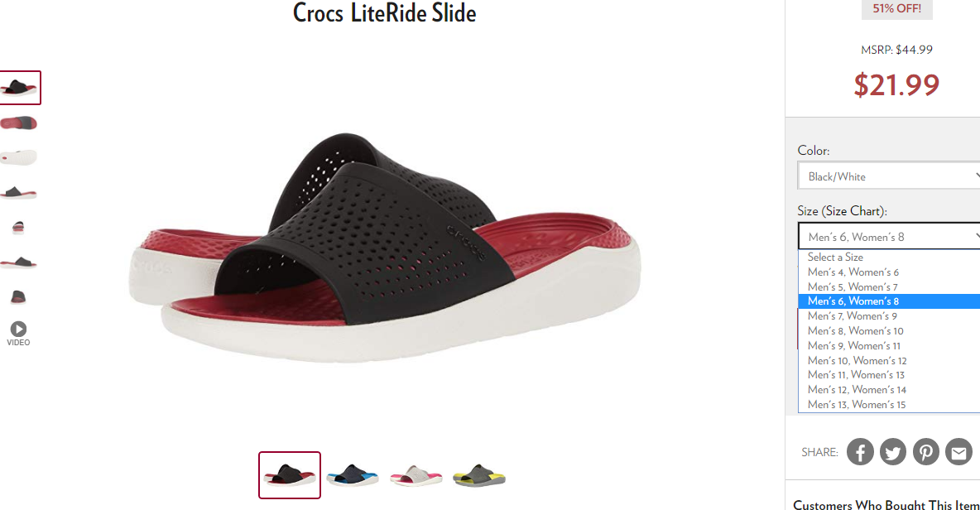Open the Size Chart link
Image resolution: width=980 pixels, height=510 pixels.
(853, 211)
